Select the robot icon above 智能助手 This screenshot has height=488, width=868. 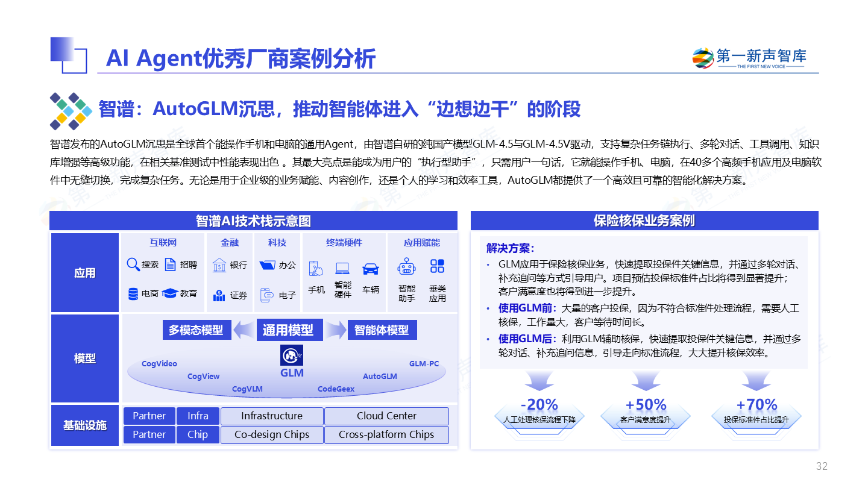(x=407, y=267)
